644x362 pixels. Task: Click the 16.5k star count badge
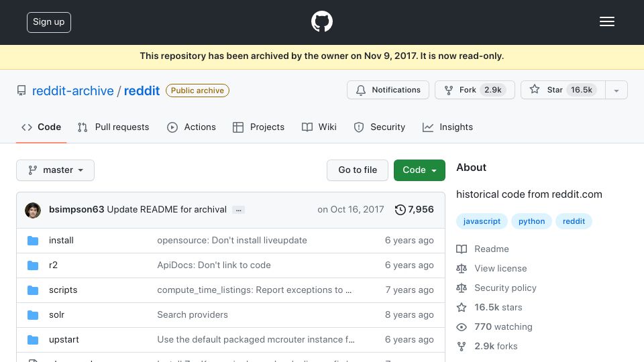582,90
